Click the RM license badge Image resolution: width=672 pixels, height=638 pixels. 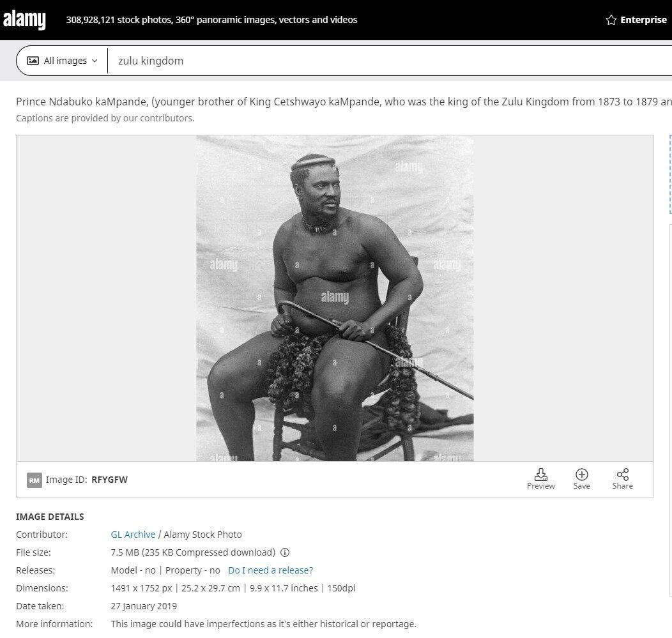[x=34, y=480]
